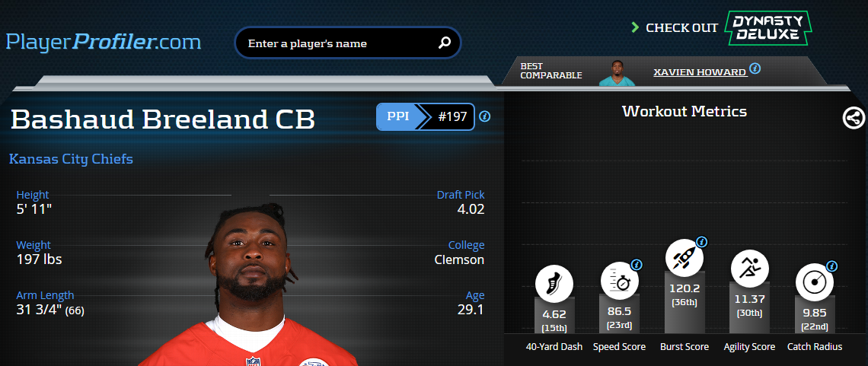
Task: Open info icon above Catch Radius
Action: (831, 266)
